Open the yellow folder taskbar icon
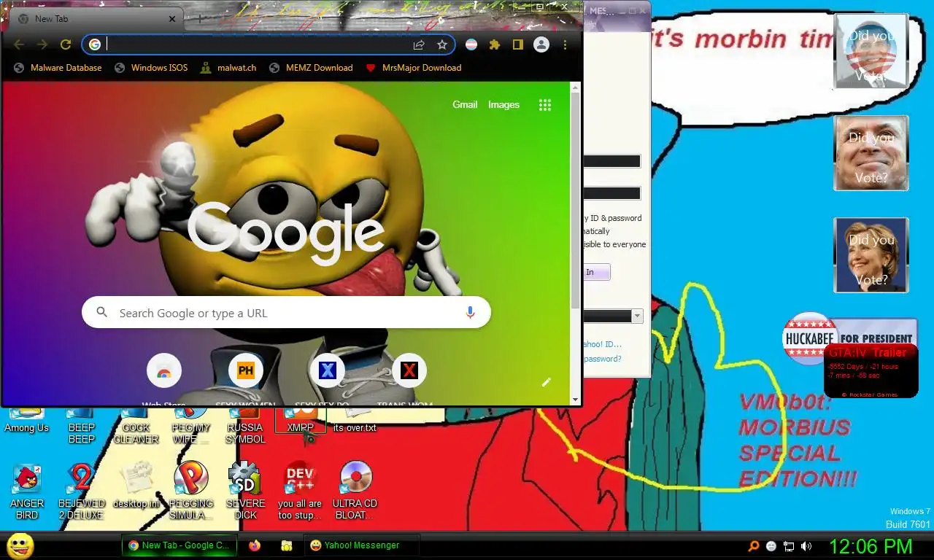 [x=287, y=545]
